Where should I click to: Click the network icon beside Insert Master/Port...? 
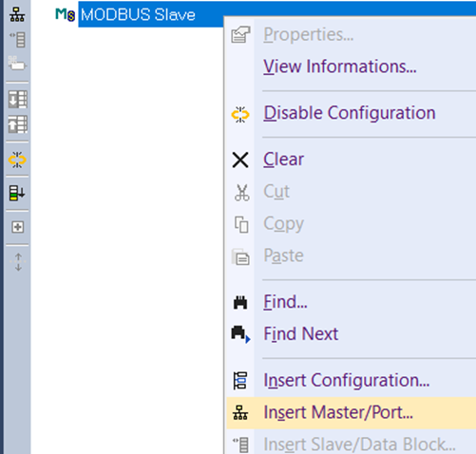pos(240,412)
